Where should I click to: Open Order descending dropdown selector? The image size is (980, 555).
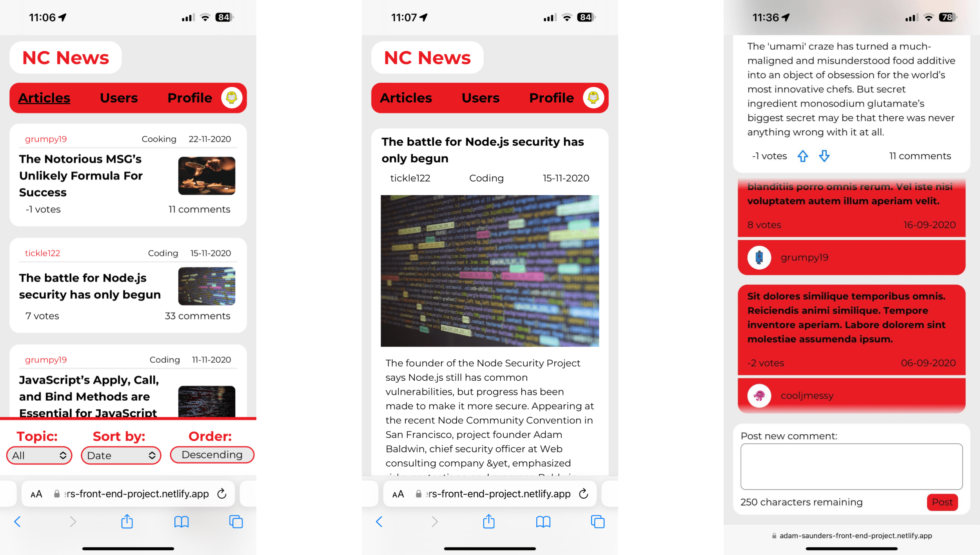212,455
